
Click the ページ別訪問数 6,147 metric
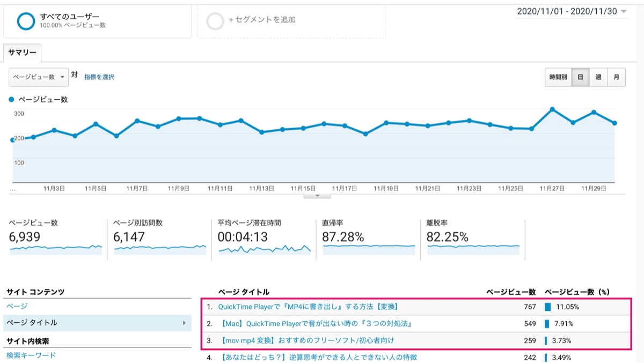click(159, 238)
